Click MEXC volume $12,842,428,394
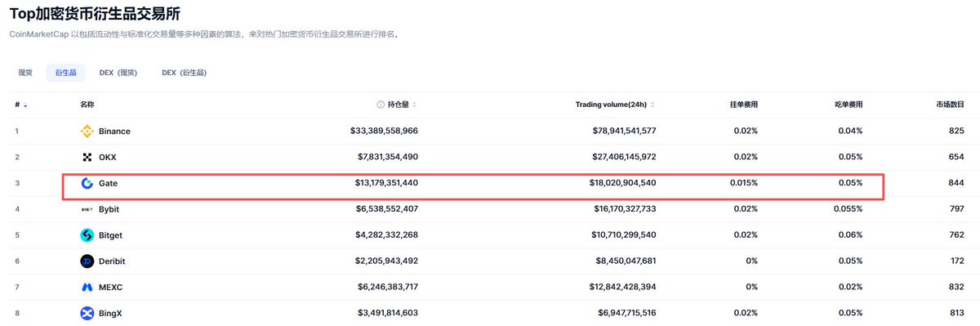This screenshot has height=326, width=980. 624,288
